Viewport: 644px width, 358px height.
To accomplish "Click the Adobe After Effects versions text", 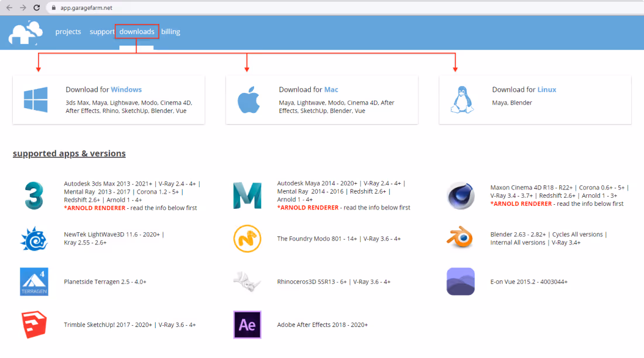I will click(x=323, y=325).
